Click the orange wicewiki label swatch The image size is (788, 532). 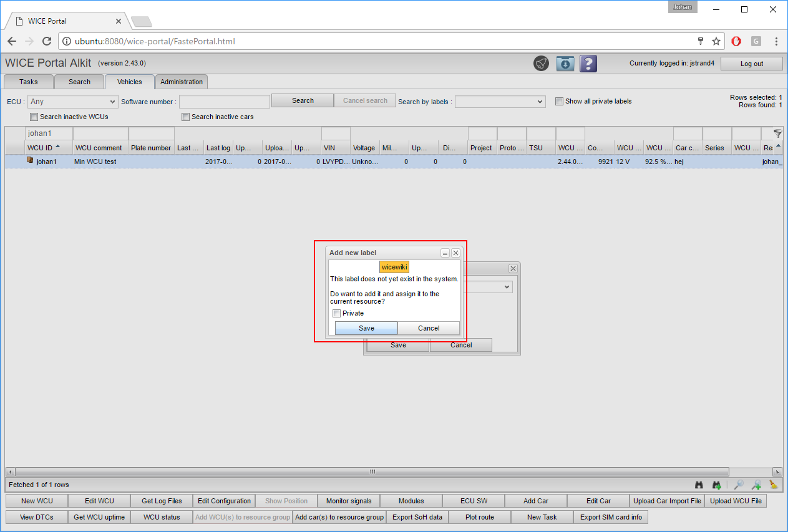point(394,267)
